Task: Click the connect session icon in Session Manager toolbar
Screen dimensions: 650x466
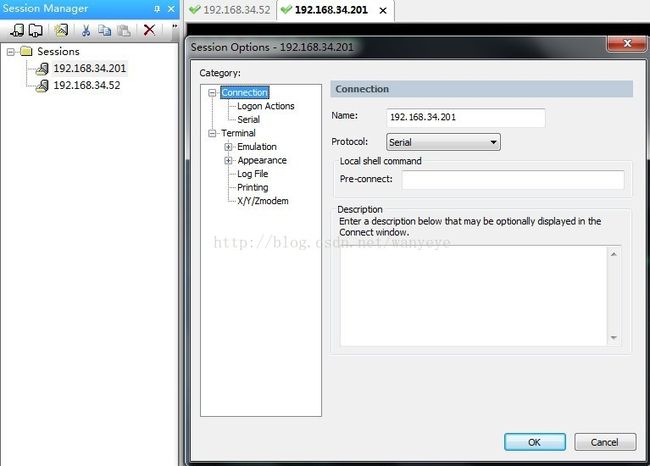Action: (17, 30)
